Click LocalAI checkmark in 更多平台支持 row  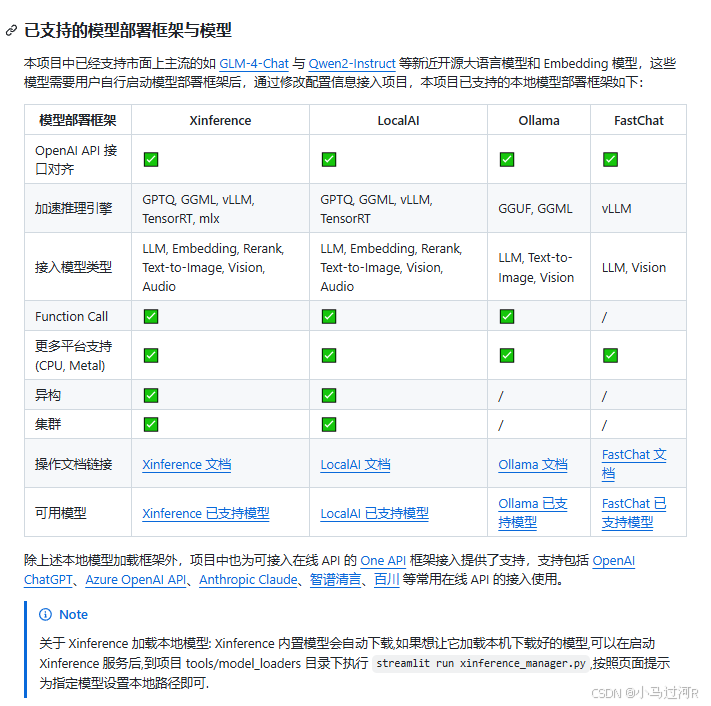point(329,355)
